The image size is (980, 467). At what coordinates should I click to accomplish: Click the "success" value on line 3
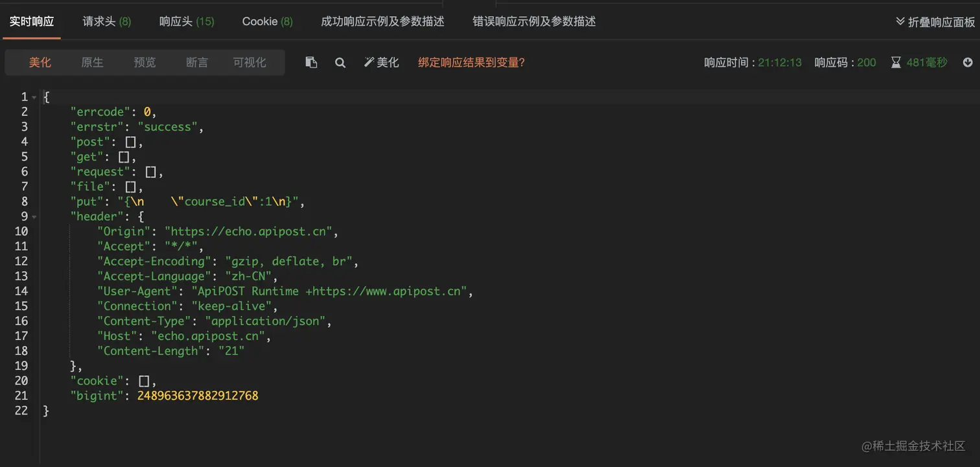[x=168, y=127]
